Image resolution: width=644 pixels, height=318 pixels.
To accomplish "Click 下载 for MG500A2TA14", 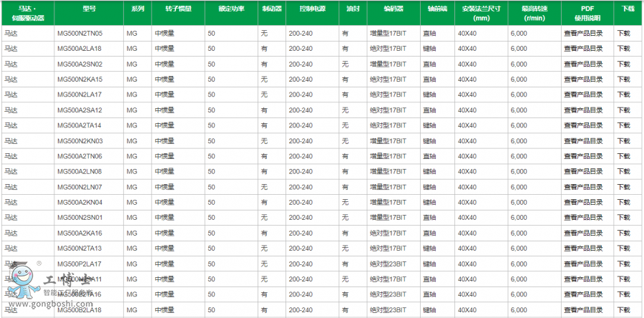I will [x=623, y=125].
